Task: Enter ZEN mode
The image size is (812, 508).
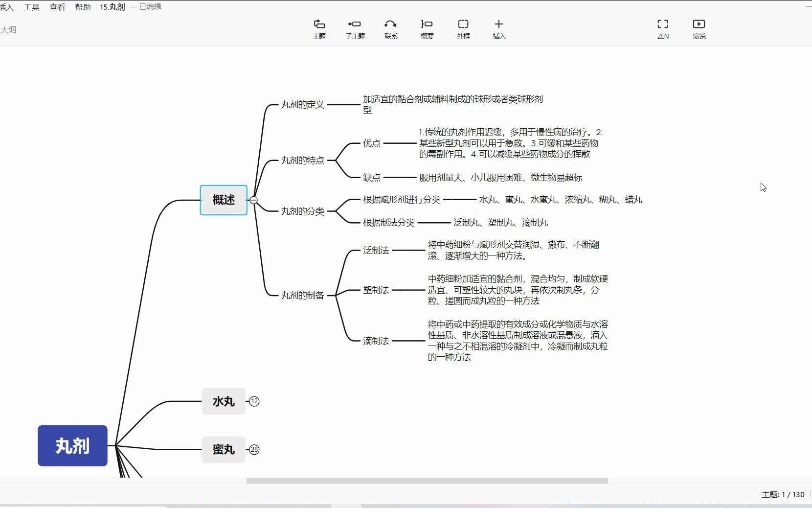Action: pyautogui.click(x=663, y=29)
